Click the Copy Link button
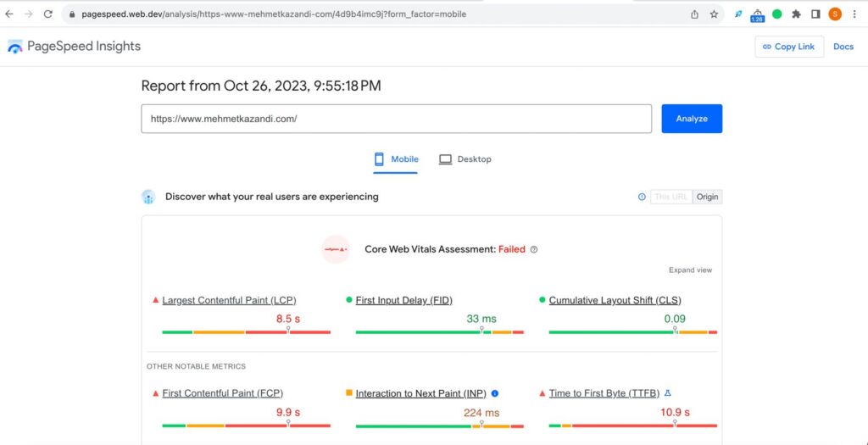868x445 pixels. click(788, 47)
